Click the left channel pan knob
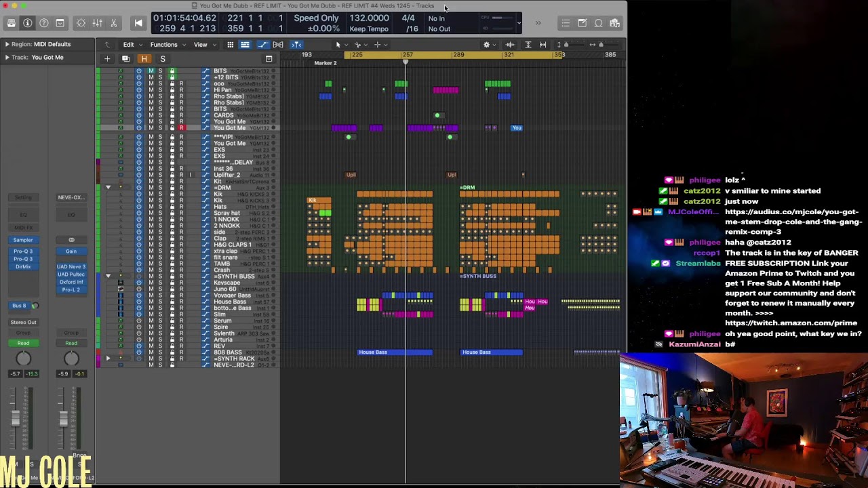The image size is (868, 488). [23, 359]
